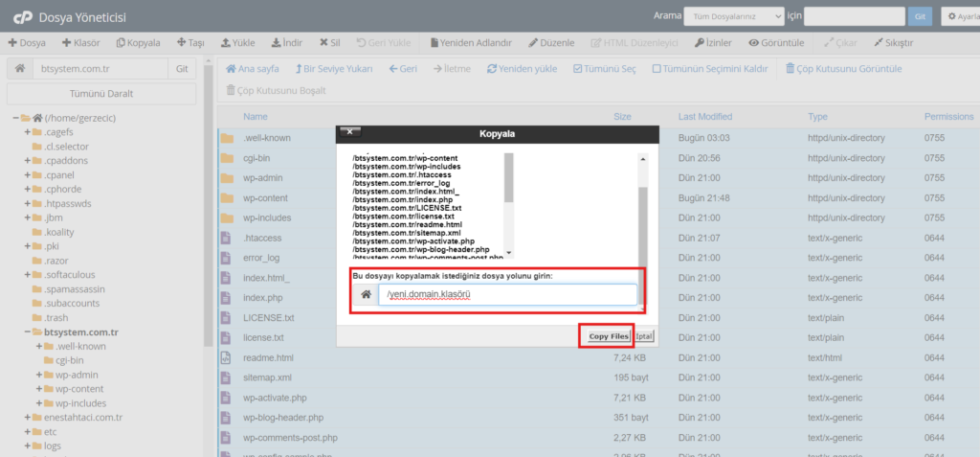Click the Git button next to path
The height and width of the screenshot is (457, 980).
pyautogui.click(x=182, y=69)
